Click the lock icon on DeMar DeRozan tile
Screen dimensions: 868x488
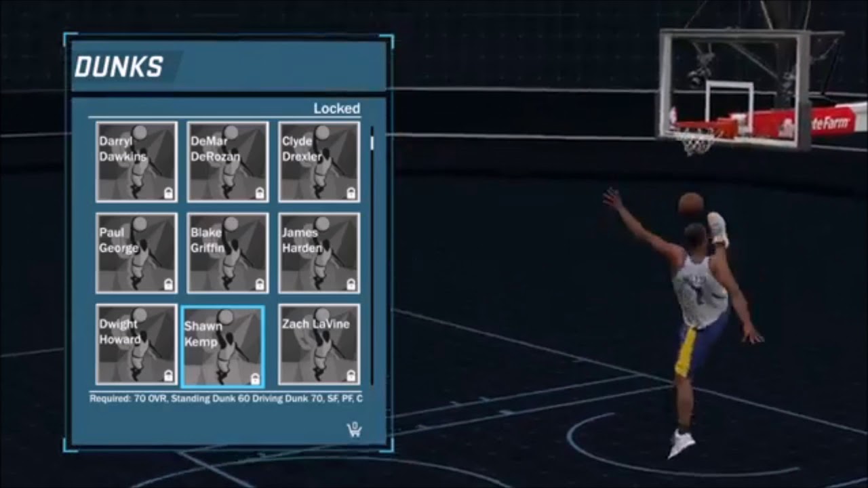coord(260,194)
